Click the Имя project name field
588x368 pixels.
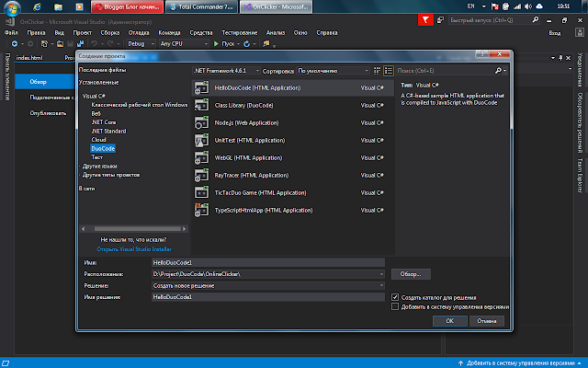point(268,262)
